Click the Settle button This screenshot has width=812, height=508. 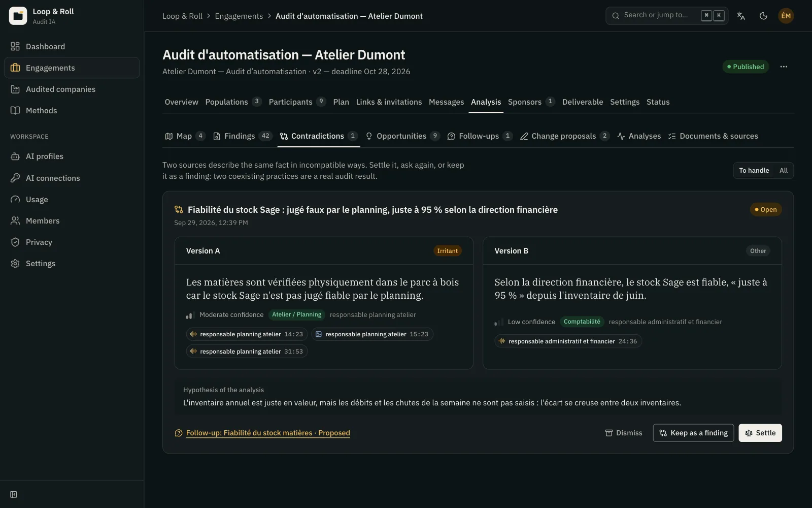coord(760,433)
